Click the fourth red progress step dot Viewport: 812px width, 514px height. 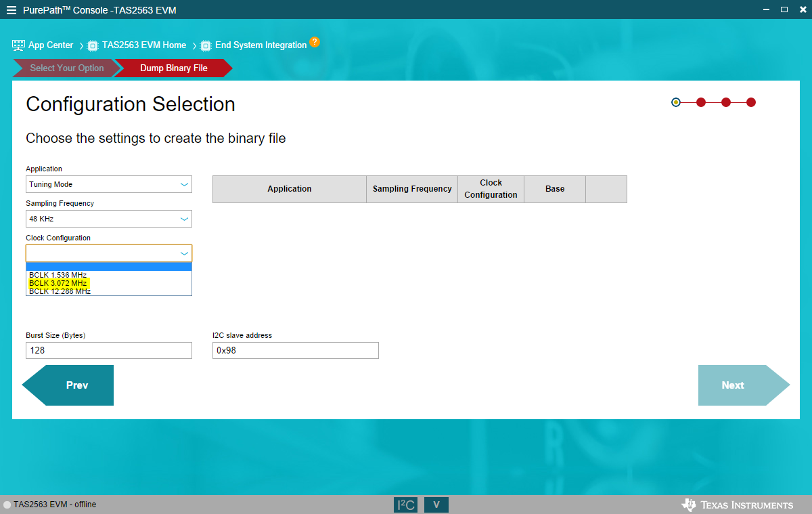click(x=751, y=102)
